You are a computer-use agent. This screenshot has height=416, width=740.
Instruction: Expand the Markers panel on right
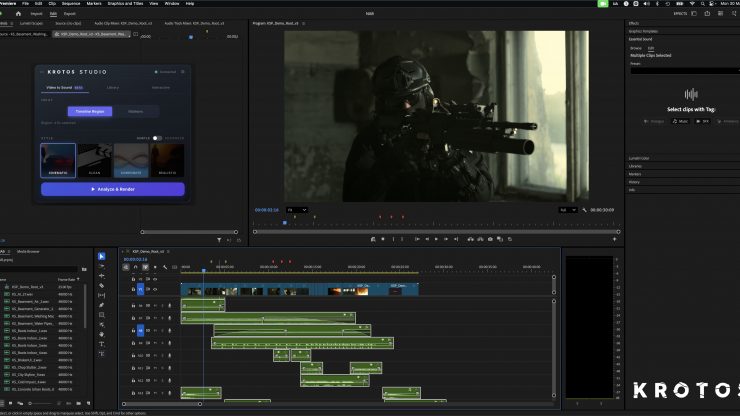tap(635, 174)
